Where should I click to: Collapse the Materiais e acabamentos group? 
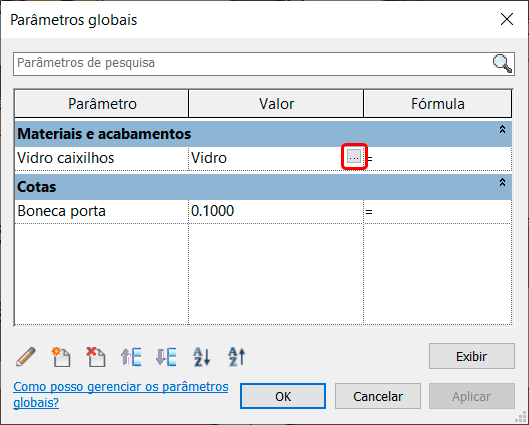[502, 129]
